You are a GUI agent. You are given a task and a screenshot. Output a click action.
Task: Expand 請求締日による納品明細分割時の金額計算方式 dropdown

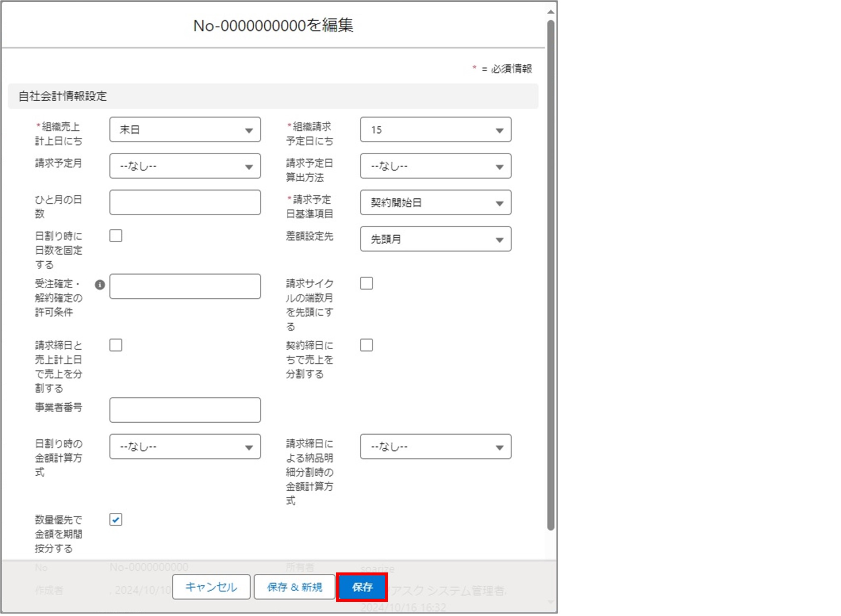(436, 447)
